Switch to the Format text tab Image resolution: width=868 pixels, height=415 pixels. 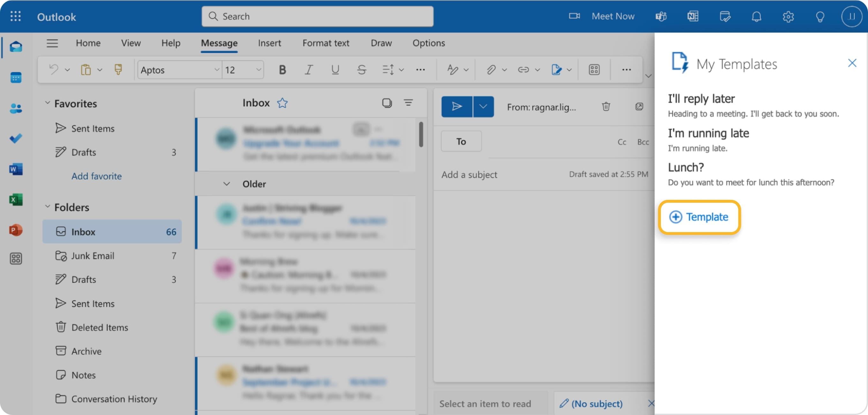(x=325, y=43)
